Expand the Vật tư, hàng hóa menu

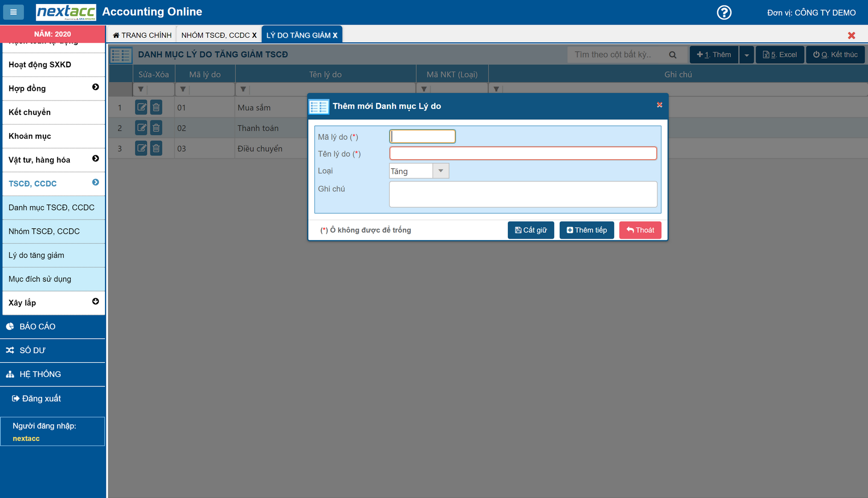(x=95, y=159)
